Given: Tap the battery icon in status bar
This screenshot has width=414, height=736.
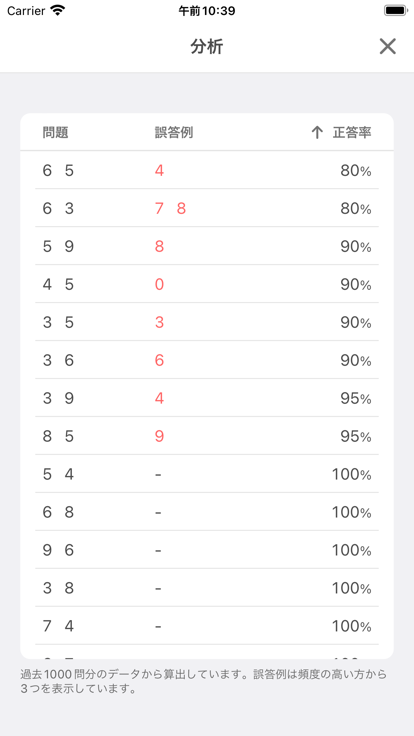Looking at the screenshot, I should (x=395, y=10).
